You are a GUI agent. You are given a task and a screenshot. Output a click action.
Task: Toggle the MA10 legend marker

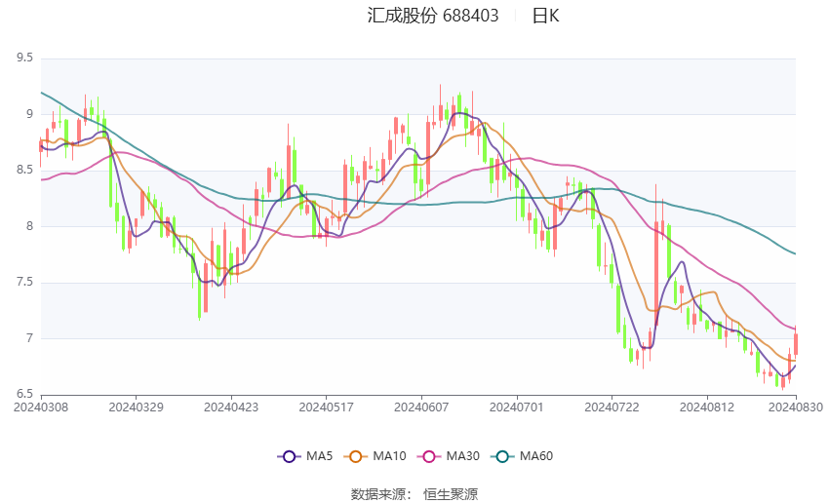pyautogui.click(x=356, y=456)
